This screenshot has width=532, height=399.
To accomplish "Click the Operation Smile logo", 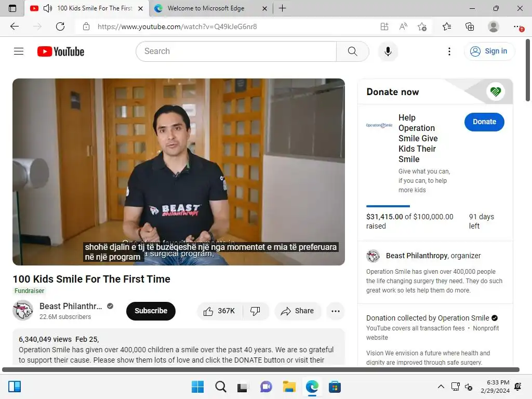I will point(379,125).
